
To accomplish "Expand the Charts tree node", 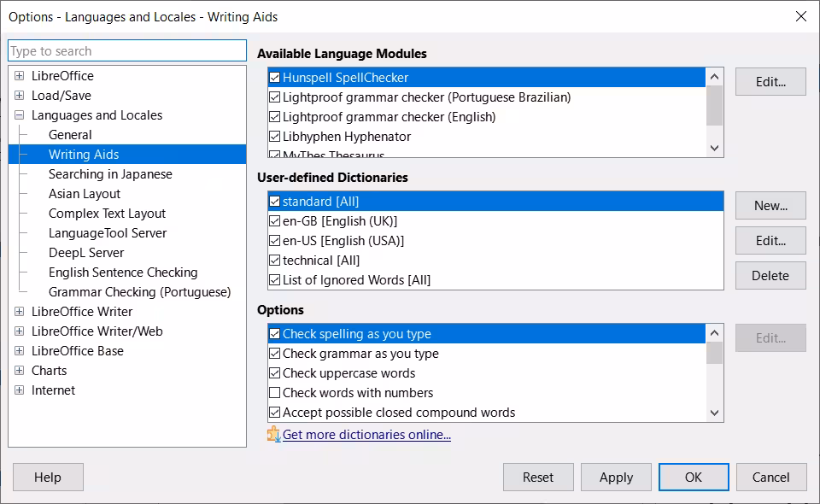I will pyautogui.click(x=20, y=371).
